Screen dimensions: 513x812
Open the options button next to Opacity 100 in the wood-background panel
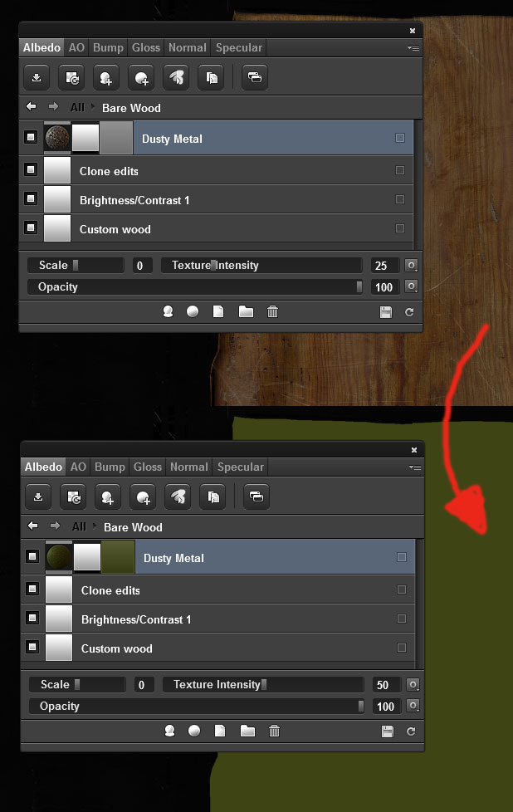[x=411, y=286]
